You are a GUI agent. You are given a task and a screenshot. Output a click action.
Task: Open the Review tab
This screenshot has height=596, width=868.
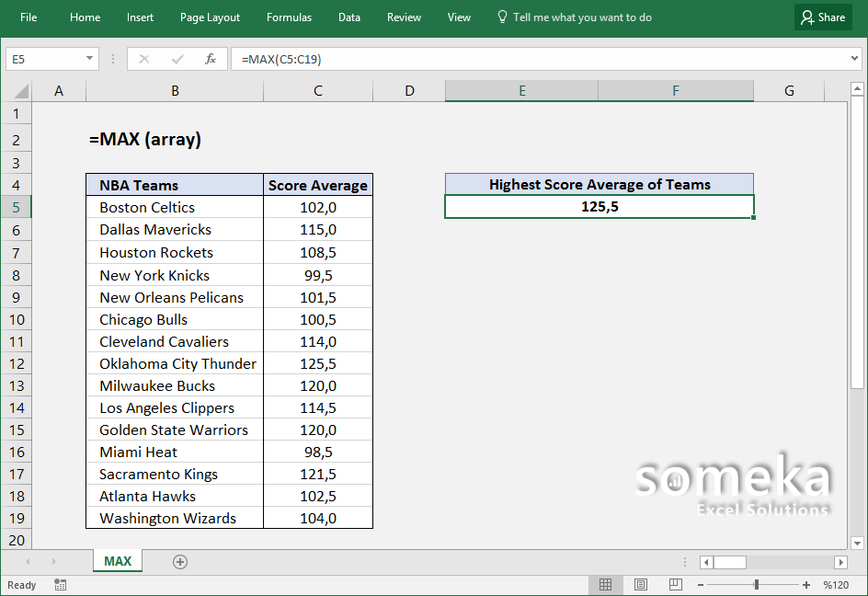(x=404, y=17)
